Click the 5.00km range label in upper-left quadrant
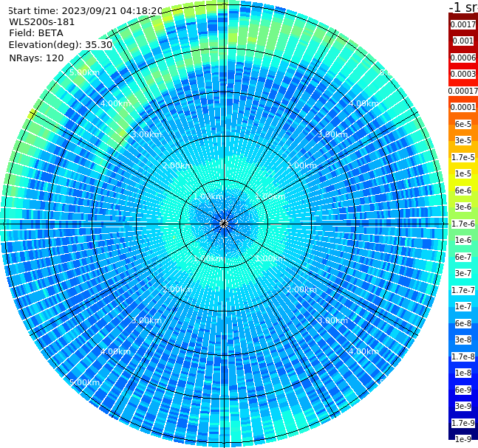This screenshot has width=478, height=448. (x=84, y=72)
